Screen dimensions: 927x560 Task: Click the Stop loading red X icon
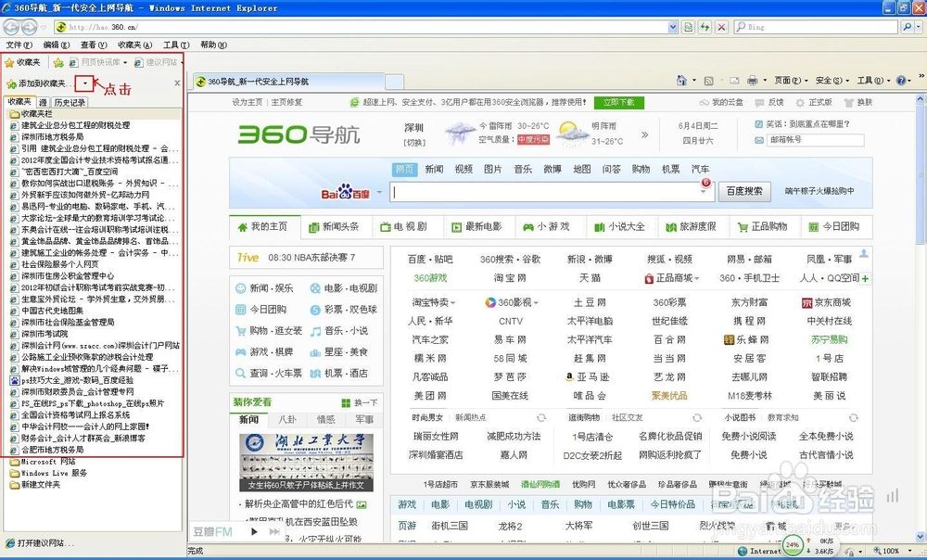(x=720, y=27)
